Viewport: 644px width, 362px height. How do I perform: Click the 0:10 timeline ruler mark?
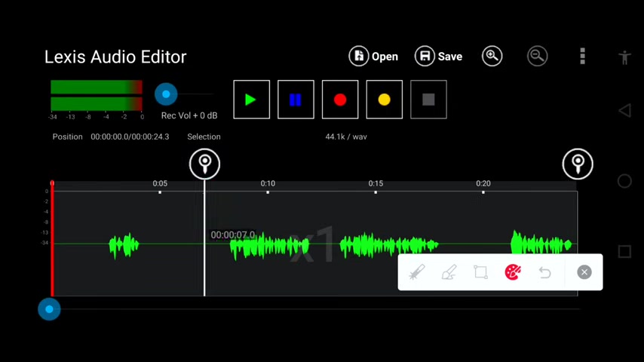[268, 184]
